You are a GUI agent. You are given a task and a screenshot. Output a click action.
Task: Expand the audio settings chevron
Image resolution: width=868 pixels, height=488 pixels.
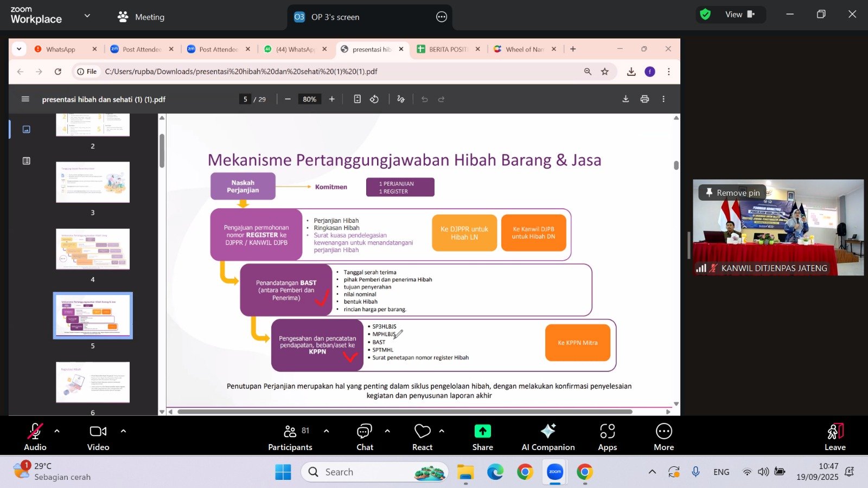click(57, 431)
